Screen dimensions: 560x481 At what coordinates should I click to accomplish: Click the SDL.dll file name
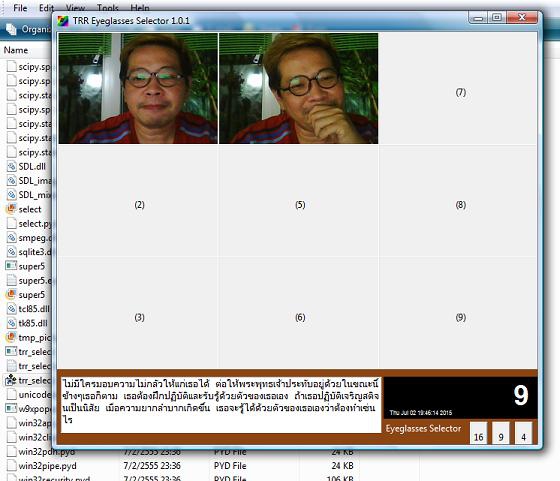[32, 166]
